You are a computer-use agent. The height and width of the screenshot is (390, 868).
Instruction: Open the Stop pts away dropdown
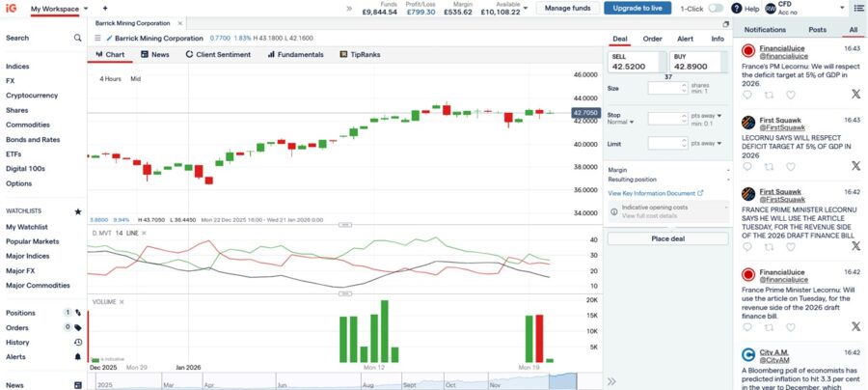click(x=707, y=116)
